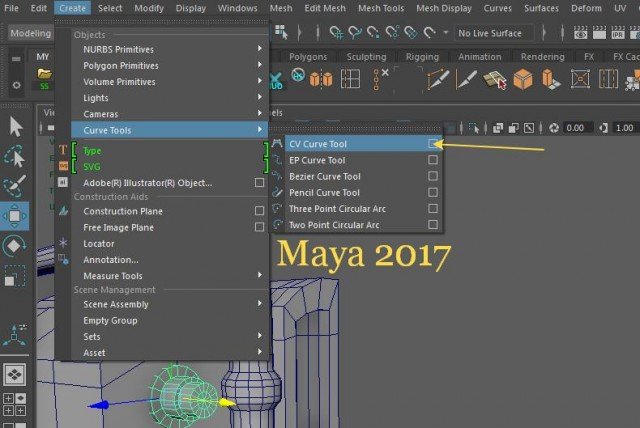
Task: Open the File menu
Action: click(11, 8)
